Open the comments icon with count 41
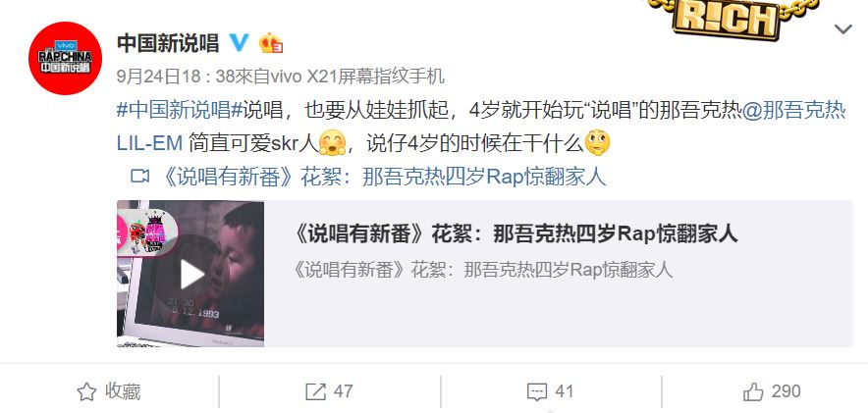Screen dimensions: 868x413 pyautogui.click(x=537, y=392)
